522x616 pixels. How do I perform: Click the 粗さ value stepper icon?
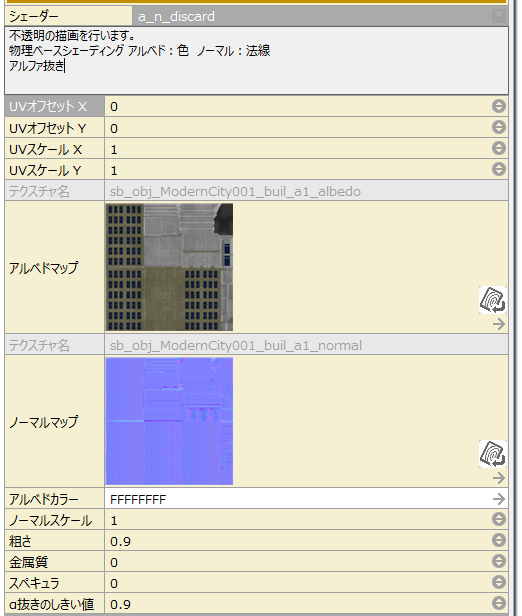498,540
